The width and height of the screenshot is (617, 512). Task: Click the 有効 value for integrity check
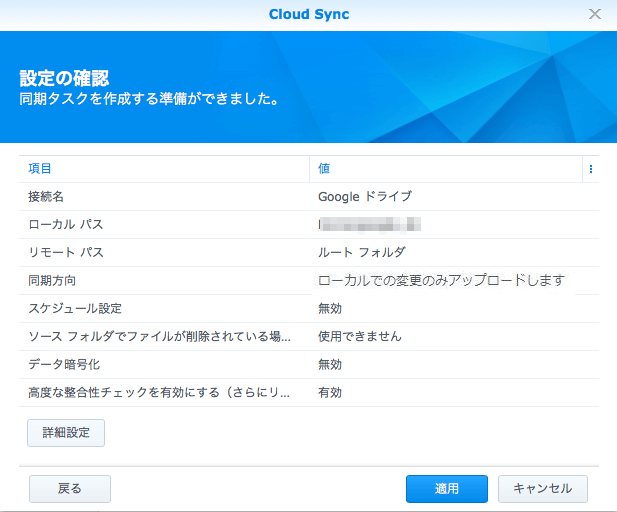point(330,392)
